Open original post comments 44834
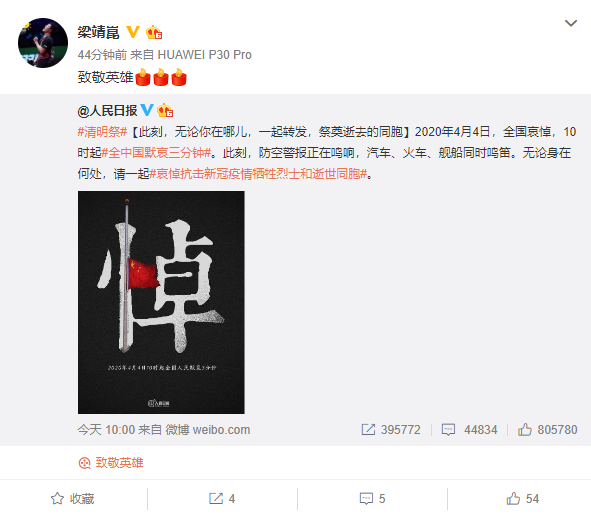Screen dimensions: 591x515 (469, 429)
